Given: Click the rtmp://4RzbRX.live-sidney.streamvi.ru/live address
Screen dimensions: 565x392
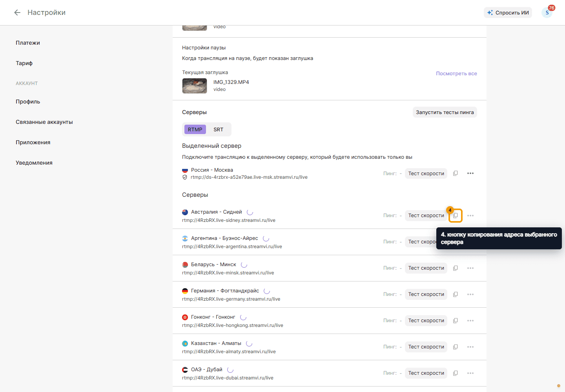Looking at the screenshot, I should (x=229, y=220).
